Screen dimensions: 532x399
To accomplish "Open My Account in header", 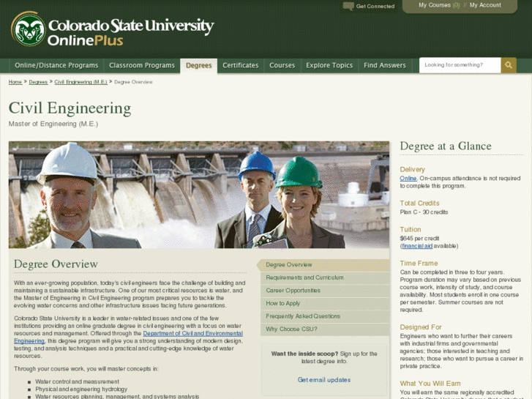I will point(485,5).
